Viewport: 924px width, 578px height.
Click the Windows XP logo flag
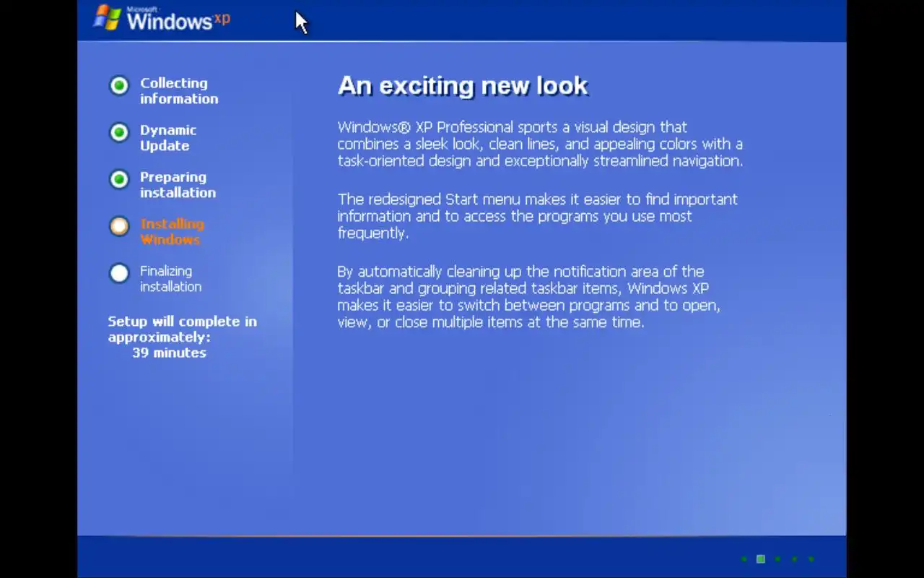pos(108,17)
